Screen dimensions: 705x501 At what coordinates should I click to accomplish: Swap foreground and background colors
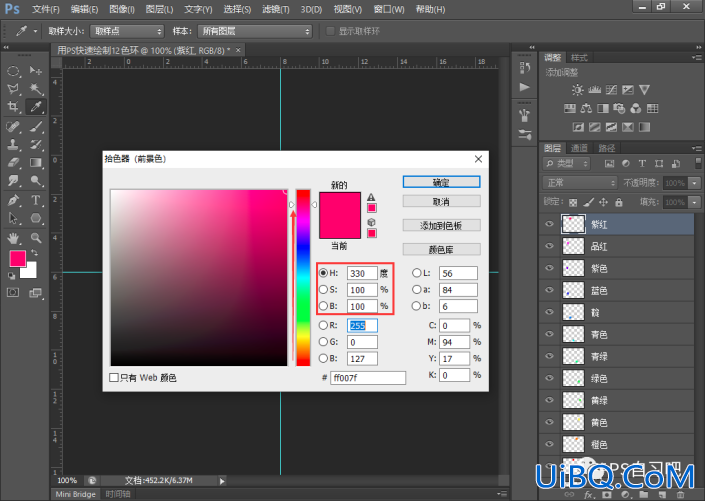[x=34, y=253]
